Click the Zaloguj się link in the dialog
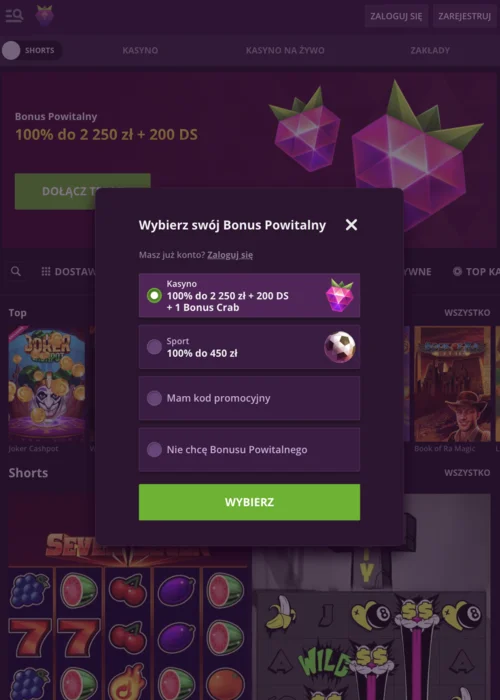 point(230,255)
